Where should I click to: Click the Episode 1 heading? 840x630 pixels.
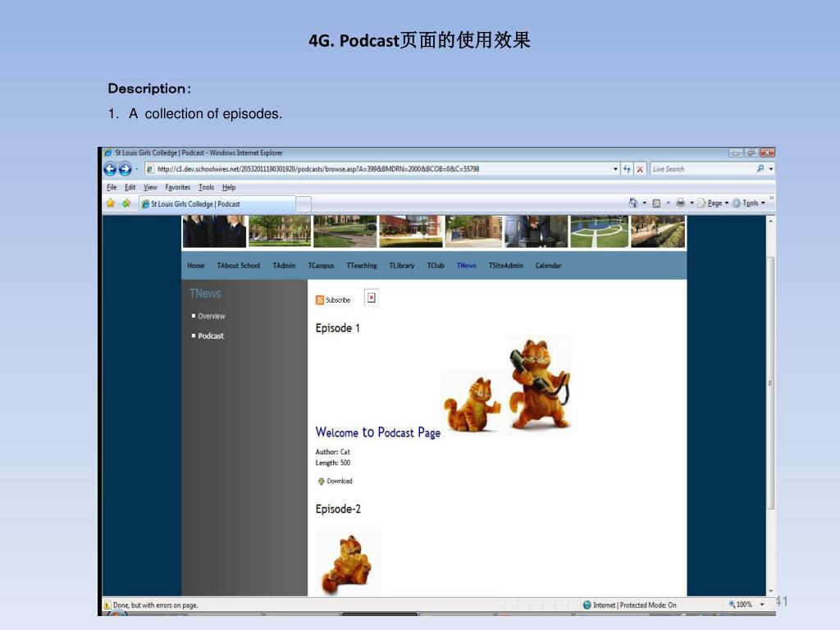tap(337, 328)
